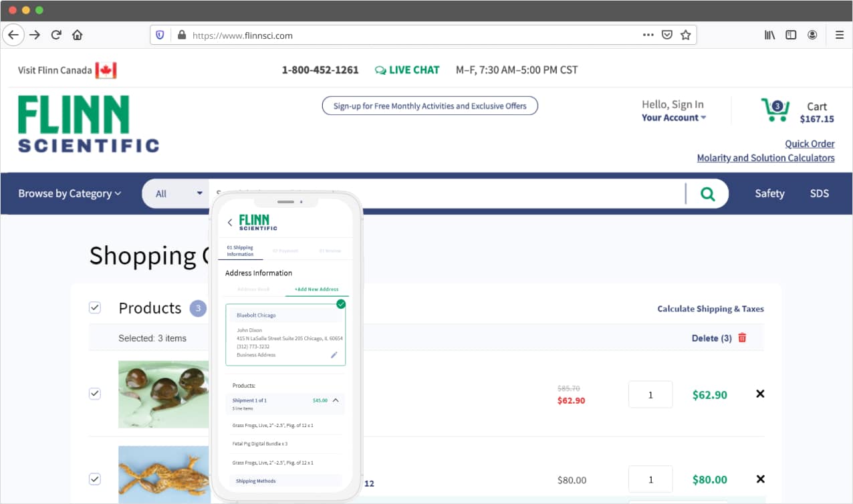Click Delete (3) link
The image size is (853, 504).
pos(711,338)
